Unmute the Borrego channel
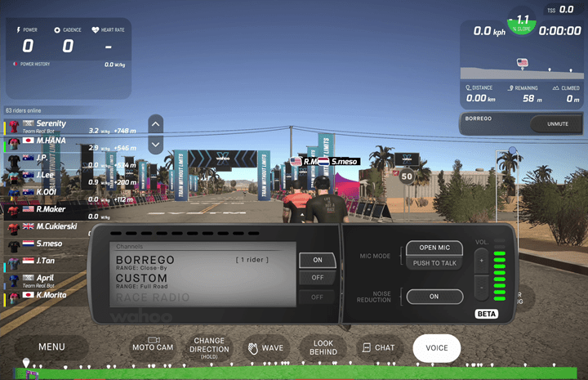This screenshot has width=588, height=380. tap(557, 123)
